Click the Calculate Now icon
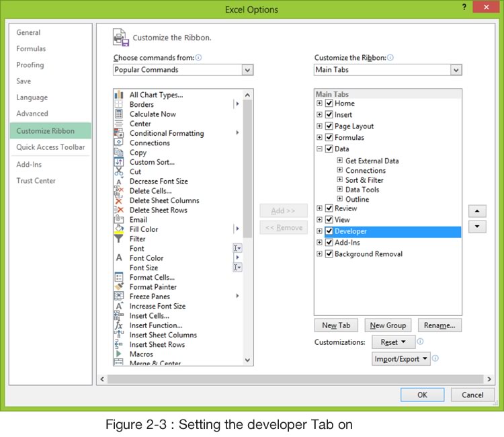 pos(119,114)
